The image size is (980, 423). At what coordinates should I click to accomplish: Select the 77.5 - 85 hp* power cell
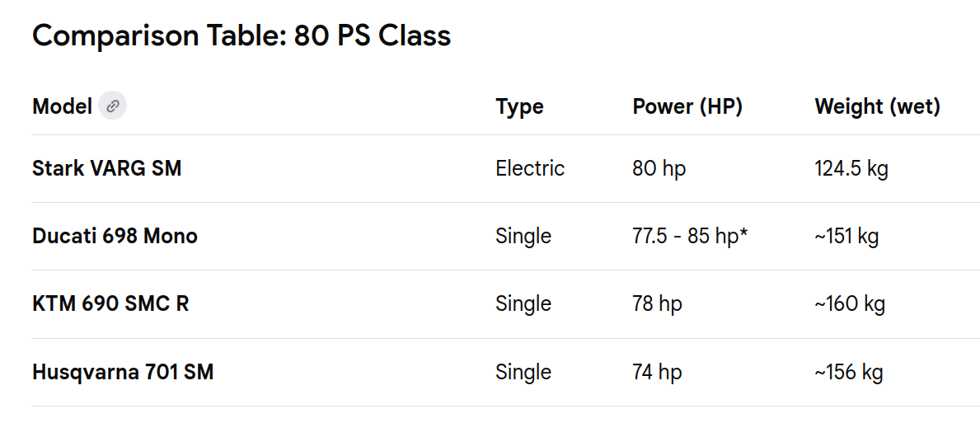coord(690,236)
